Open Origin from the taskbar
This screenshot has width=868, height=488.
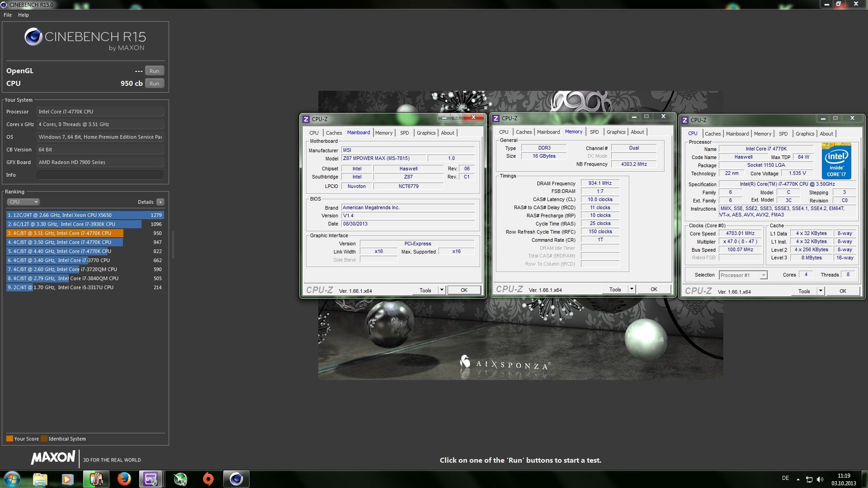208,479
